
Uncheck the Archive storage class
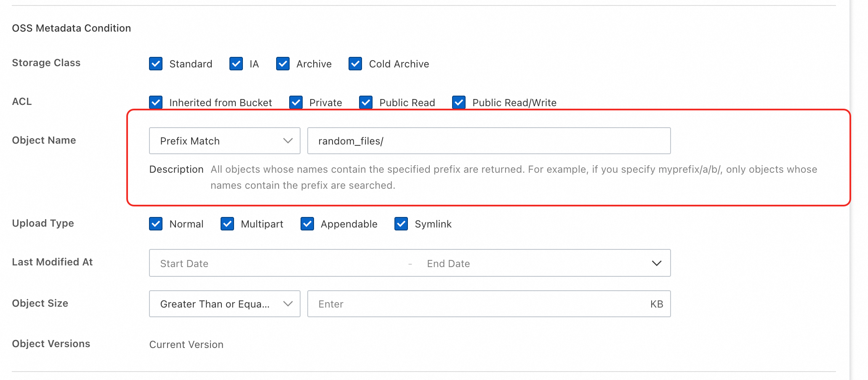point(283,64)
